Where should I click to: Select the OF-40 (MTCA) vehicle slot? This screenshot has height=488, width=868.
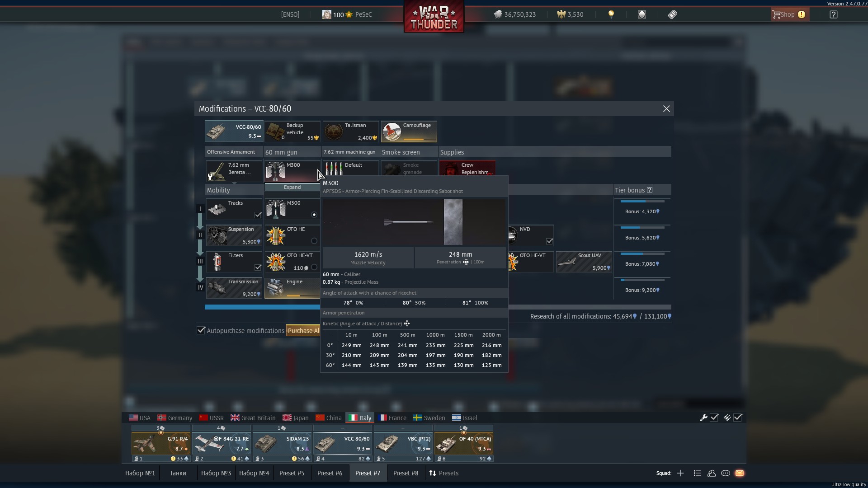463,443
